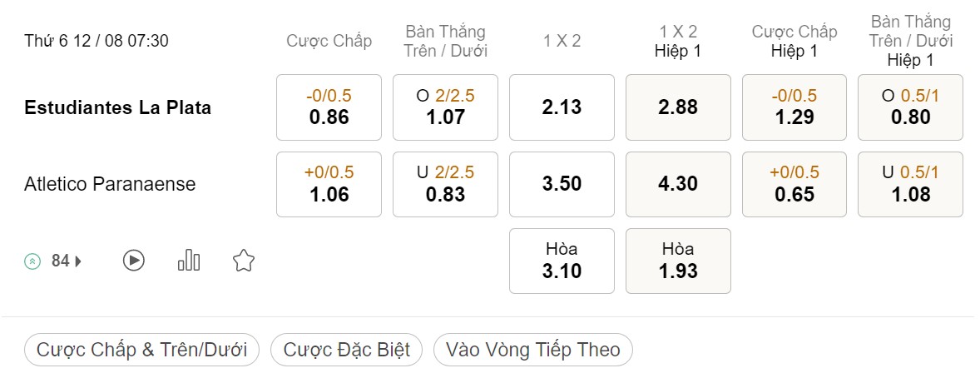Click the green double-chevron icon beside 84
Screen dimensions: 980x388
tap(32, 261)
